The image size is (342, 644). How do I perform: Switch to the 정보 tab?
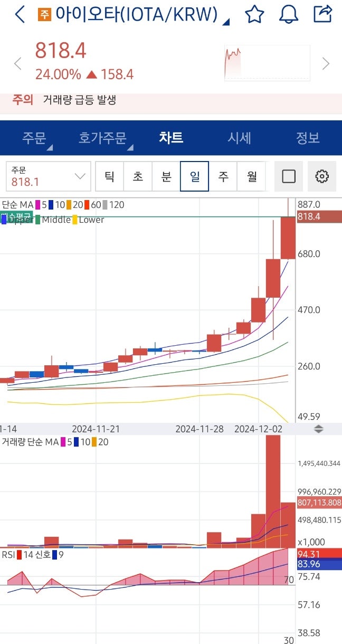coord(308,138)
